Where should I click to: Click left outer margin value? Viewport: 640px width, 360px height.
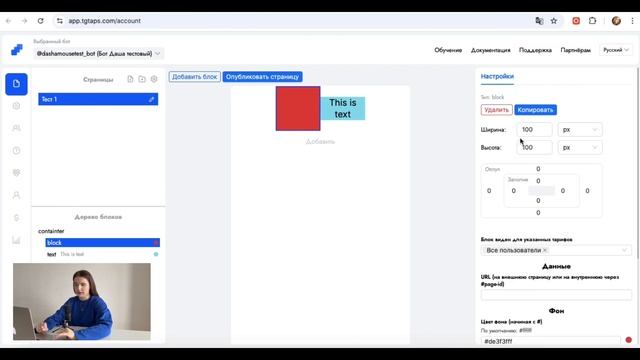[x=489, y=191]
